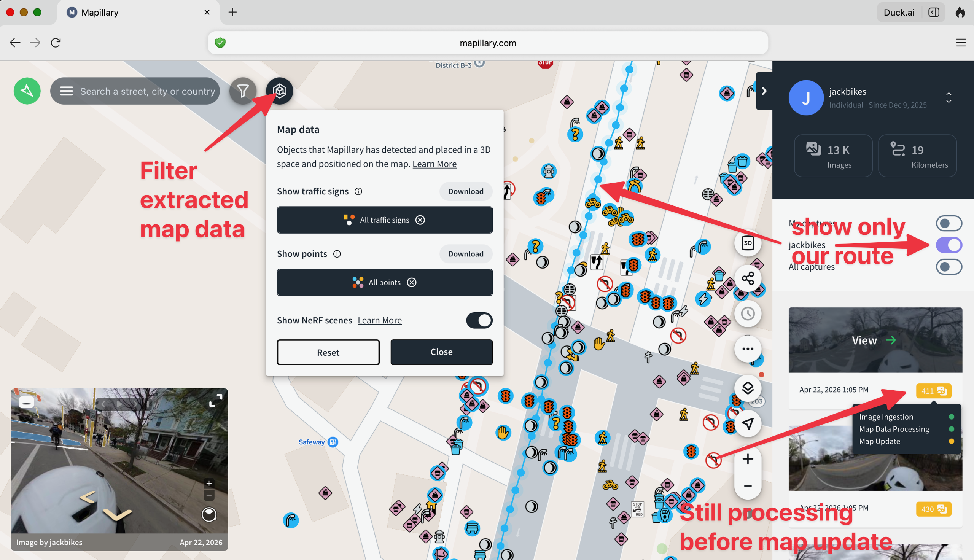This screenshot has width=974, height=560.
Task: Open the browser application menu
Action: pos(961,43)
